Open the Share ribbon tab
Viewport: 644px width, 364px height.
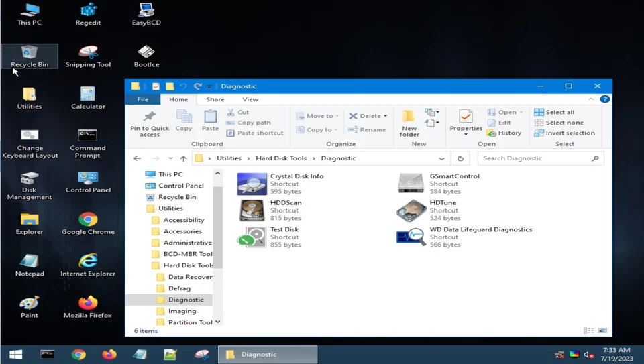[215, 99]
